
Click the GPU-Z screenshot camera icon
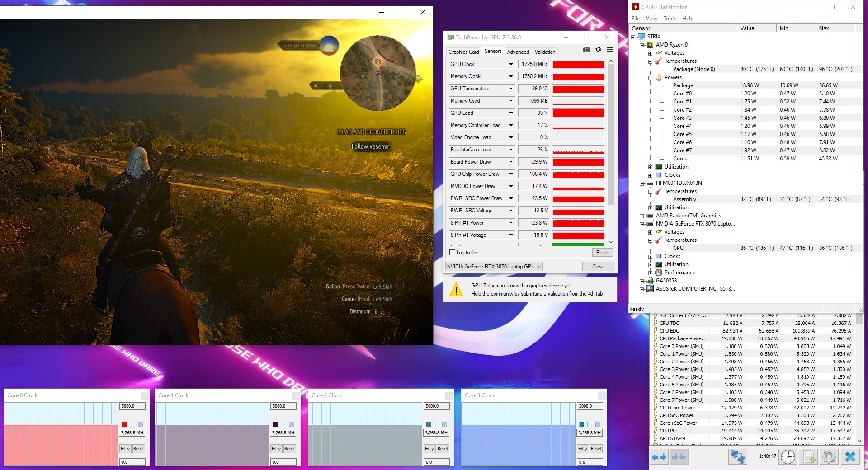(x=587, y=49)
